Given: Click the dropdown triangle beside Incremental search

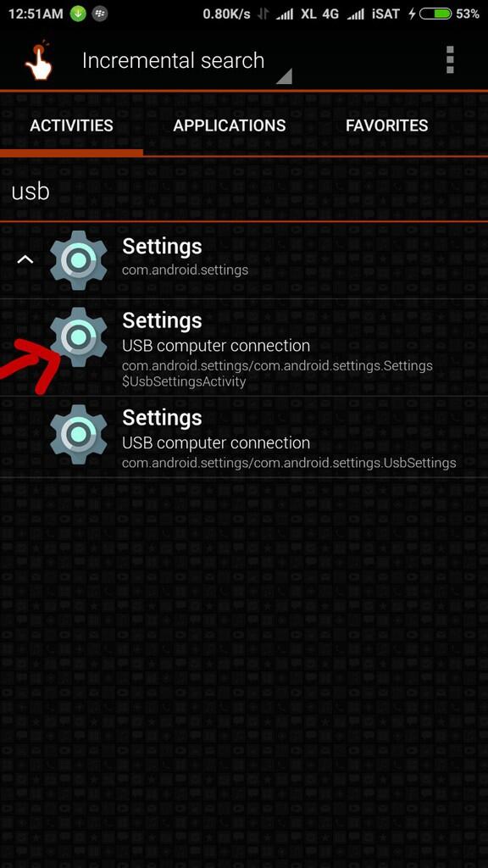Looking at the screenshot, I should click(284, 76).
